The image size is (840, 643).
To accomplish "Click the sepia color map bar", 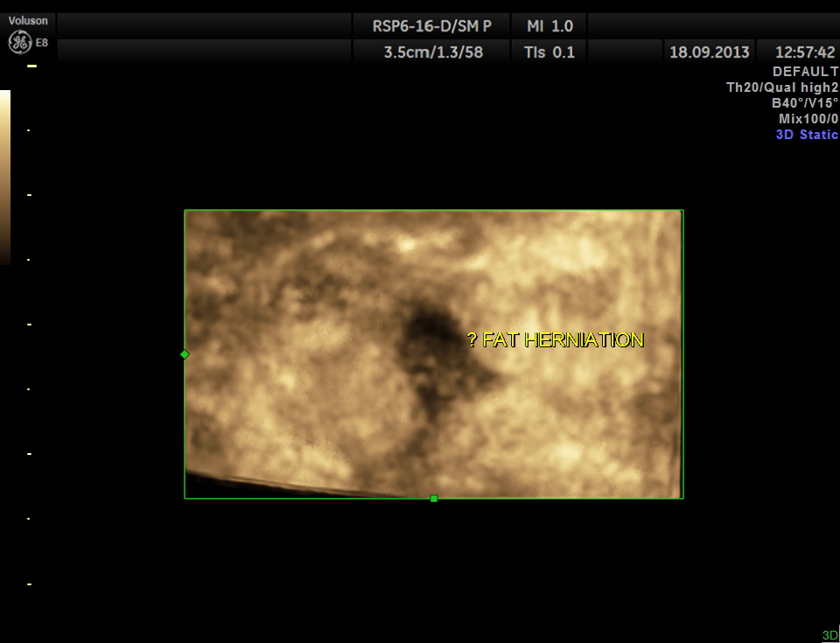I will (5, 175).
